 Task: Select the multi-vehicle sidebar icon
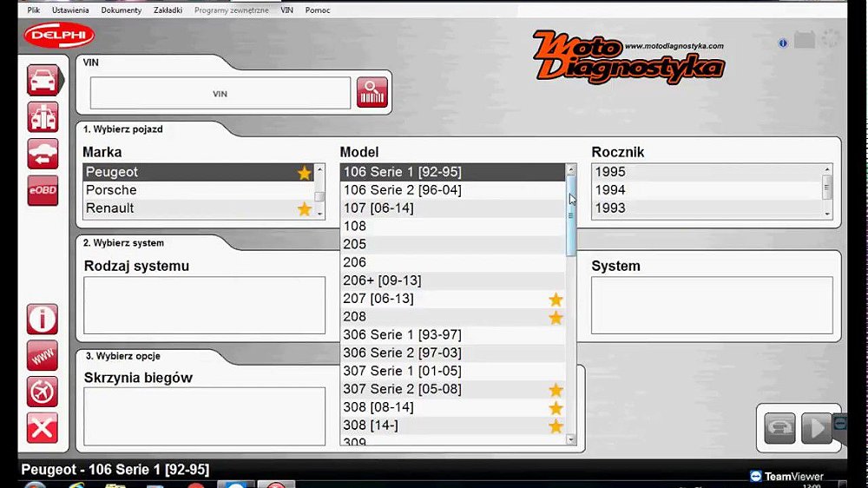point(43,117)
